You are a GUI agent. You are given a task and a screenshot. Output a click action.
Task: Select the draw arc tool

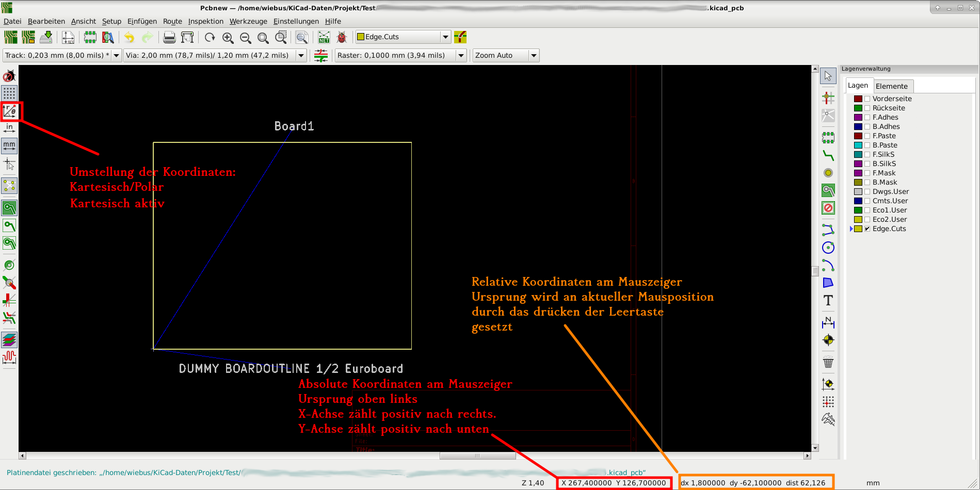pos(828,265)
